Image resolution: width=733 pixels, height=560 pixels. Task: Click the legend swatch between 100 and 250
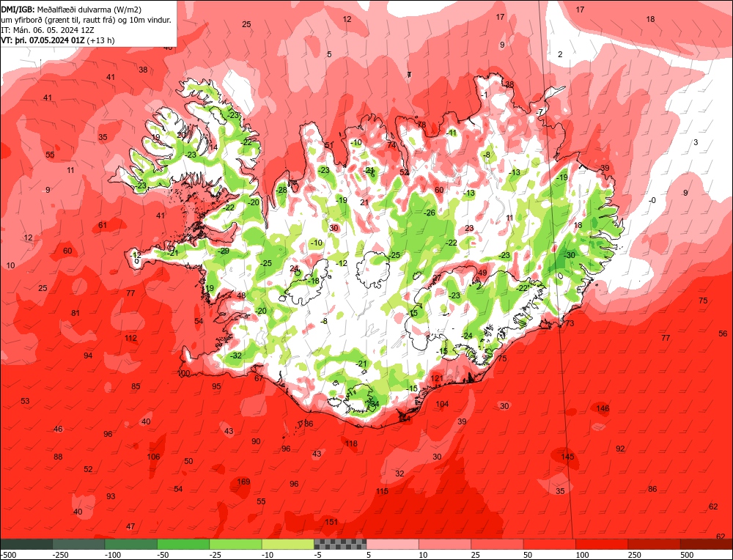click(x=602, y=544)
